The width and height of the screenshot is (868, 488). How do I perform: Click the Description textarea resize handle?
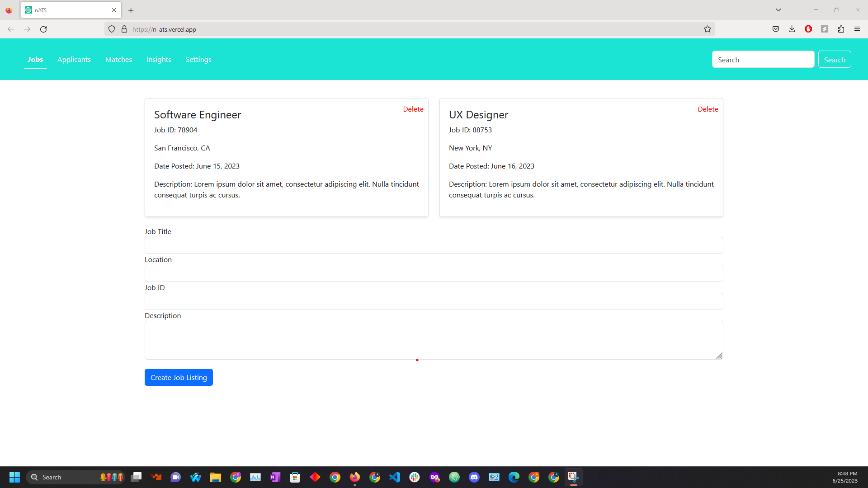(719, 356)
